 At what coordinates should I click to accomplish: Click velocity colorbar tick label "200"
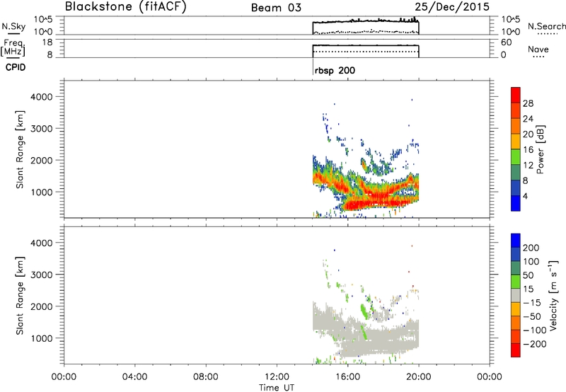click(x=531, y=248)
